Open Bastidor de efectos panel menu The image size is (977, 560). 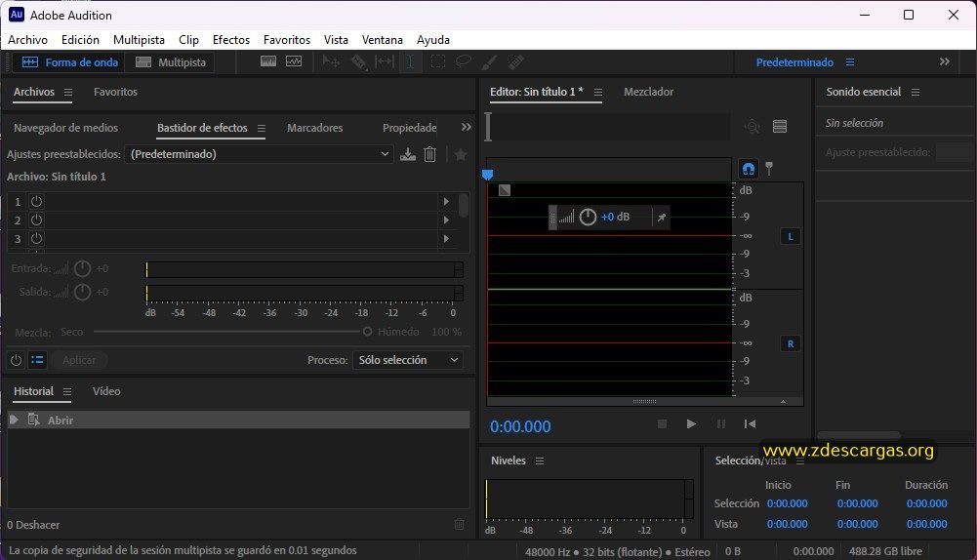click(261, 129)
